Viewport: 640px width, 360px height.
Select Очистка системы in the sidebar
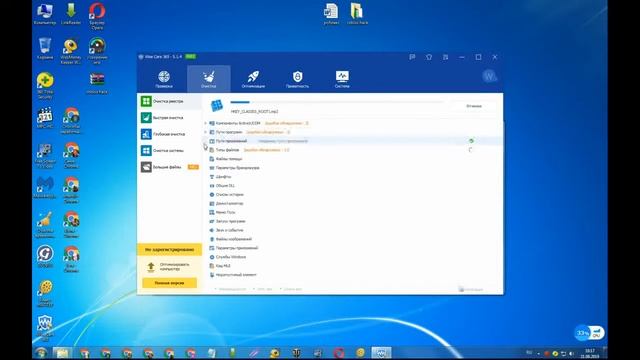click(169, 151)
